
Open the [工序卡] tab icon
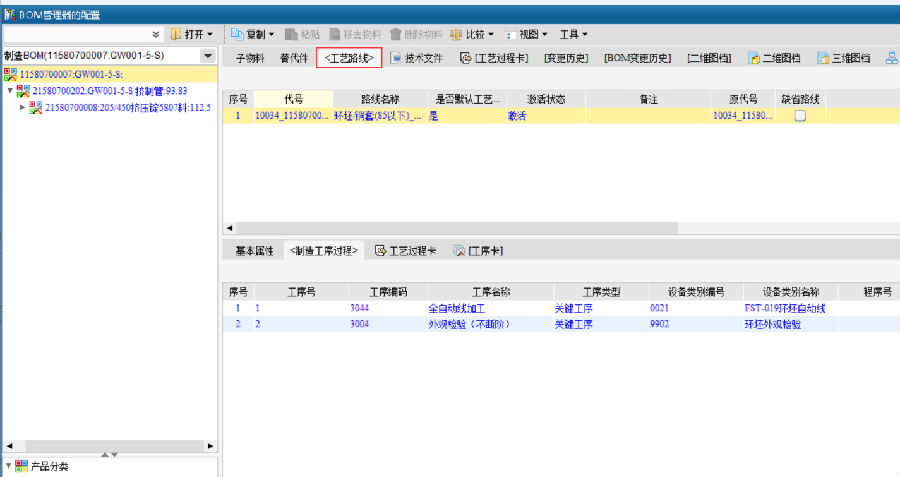pos(459,251)
